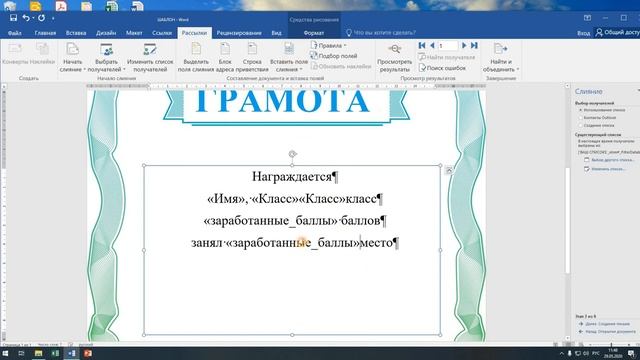The image size is (640, 360).
Task: Go to first record
Action: 422,45
